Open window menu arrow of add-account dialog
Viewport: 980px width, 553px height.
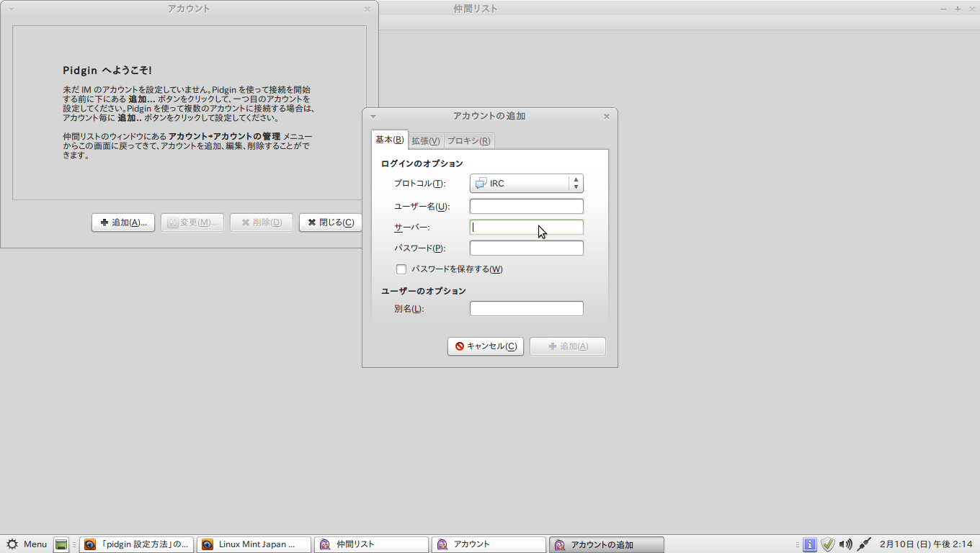click(373, 116)
